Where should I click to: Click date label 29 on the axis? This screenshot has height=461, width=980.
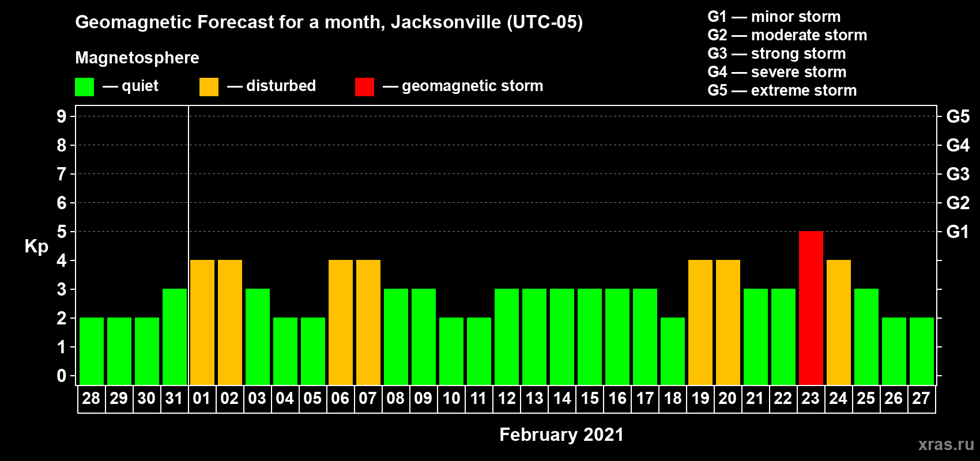pyautogui.click(x=119, y=399)
